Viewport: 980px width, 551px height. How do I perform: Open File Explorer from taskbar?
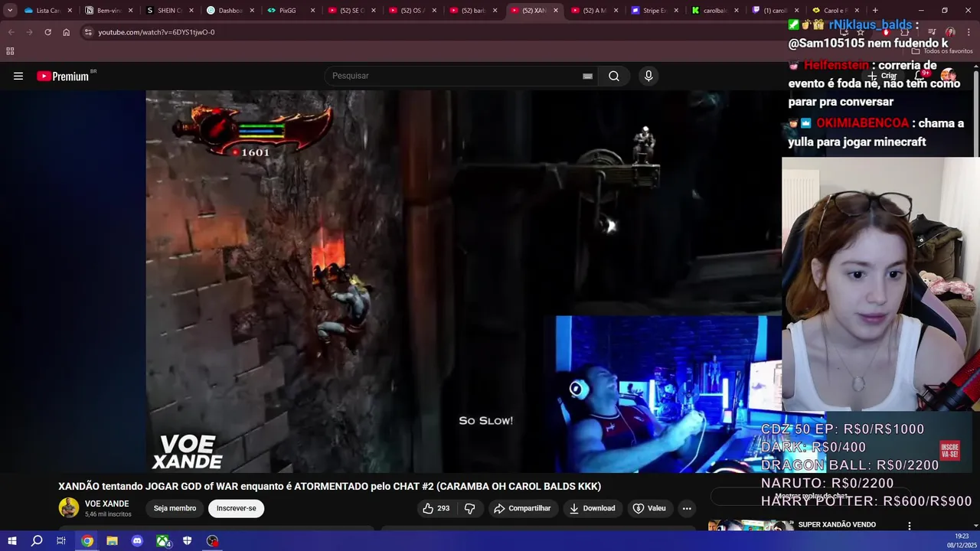click(x=112, y=541)
